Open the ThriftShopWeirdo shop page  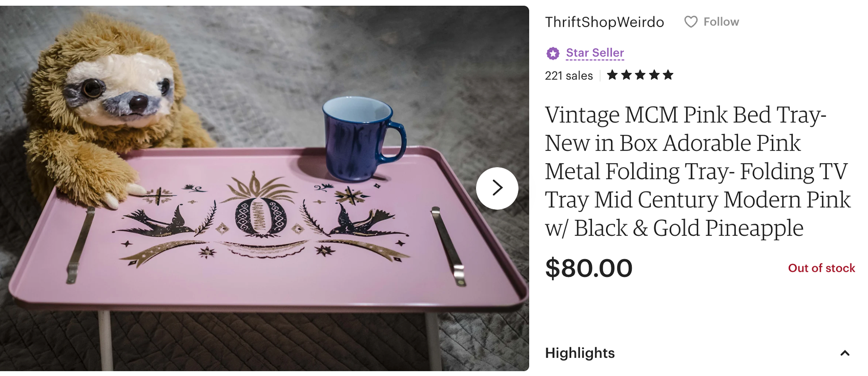click(604, 22)
